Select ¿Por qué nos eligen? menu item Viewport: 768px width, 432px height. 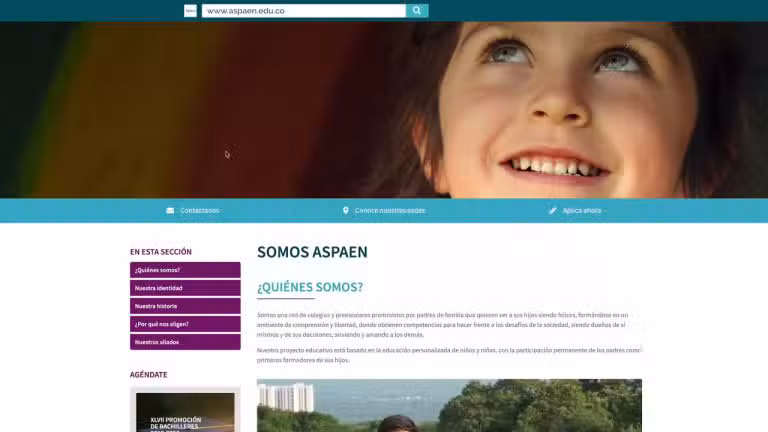(x=185, y=324)
